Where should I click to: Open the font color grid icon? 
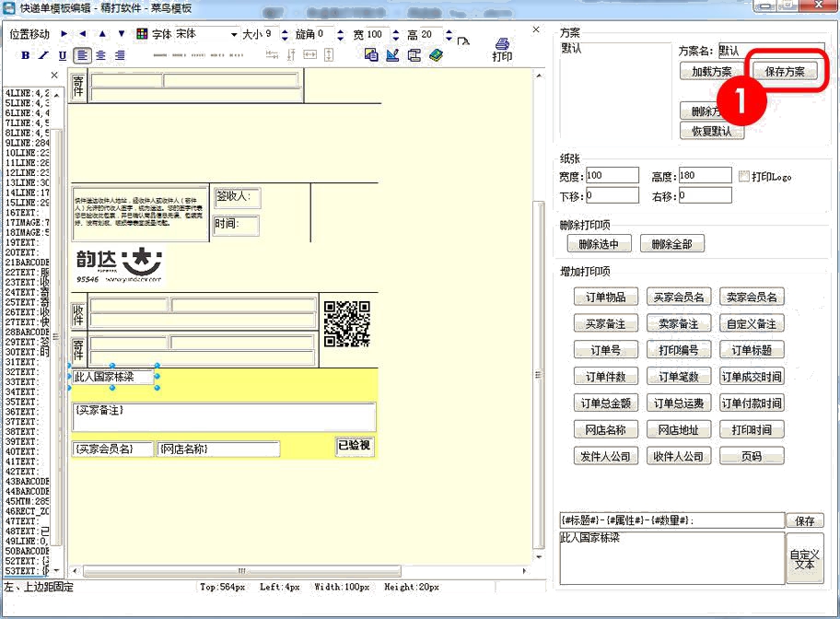[x=142, y=34]
